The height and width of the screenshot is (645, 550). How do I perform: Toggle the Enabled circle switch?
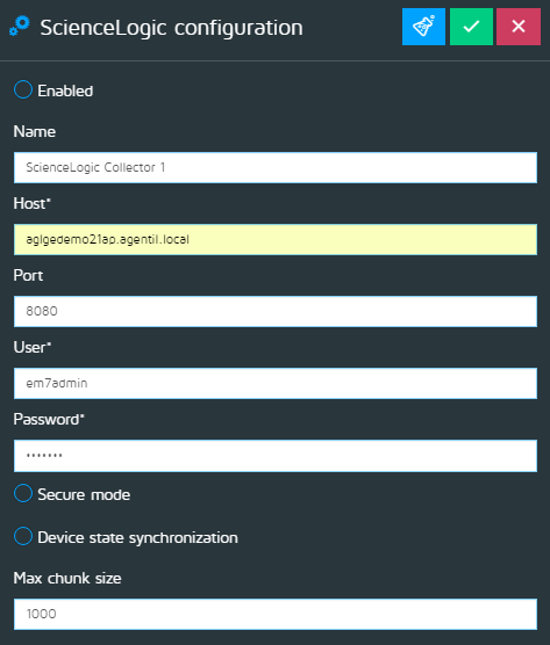(23, 90)
